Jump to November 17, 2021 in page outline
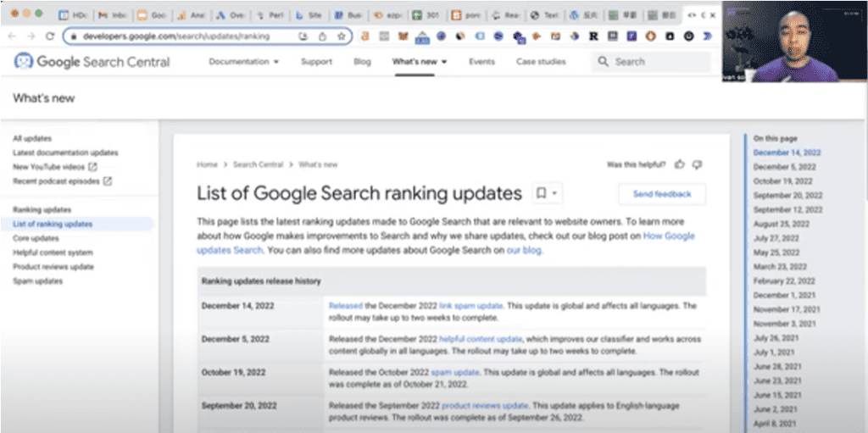Image resolution: width=868 pixels, height=433 pixels. tap(787, 309)
